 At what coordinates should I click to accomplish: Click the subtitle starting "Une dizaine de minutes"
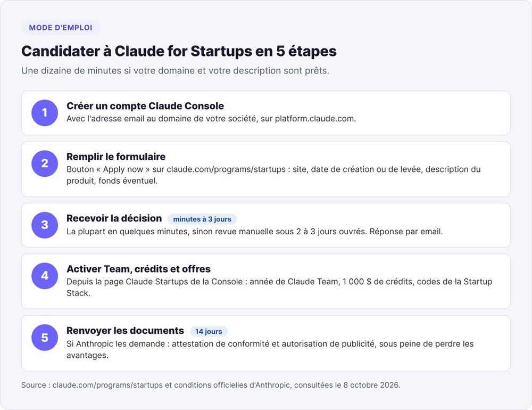coord(175,71)
